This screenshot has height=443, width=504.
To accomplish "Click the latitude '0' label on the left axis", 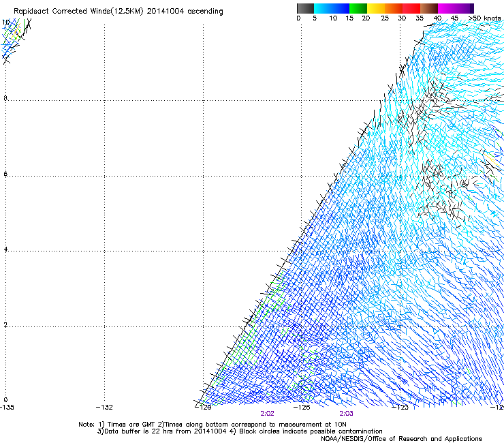I will (5, 400).
